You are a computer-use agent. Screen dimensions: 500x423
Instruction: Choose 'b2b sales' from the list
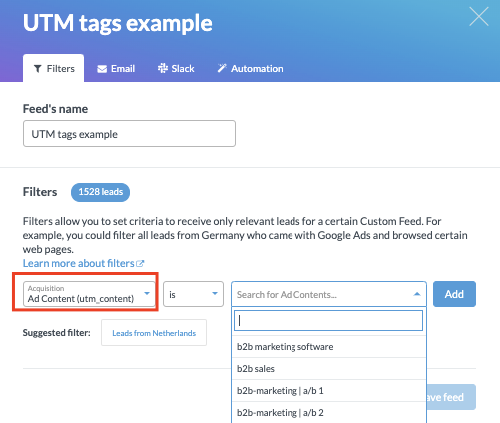tap(329, 369)
